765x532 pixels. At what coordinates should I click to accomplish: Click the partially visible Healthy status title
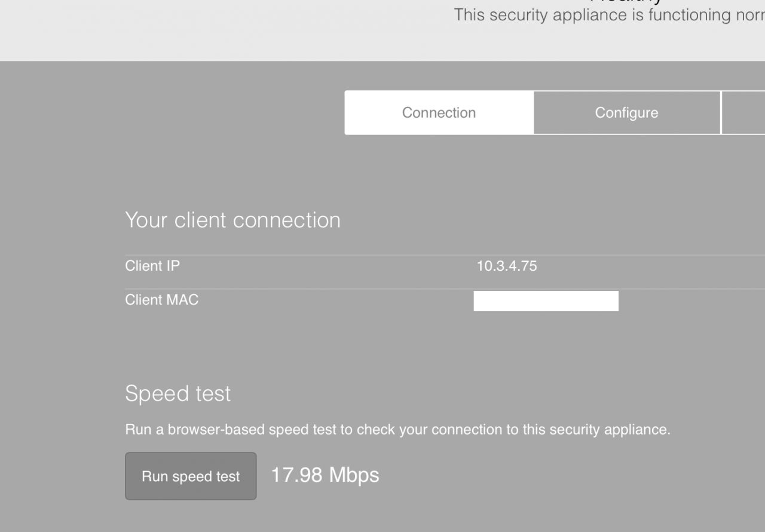(x=626, y=2)
